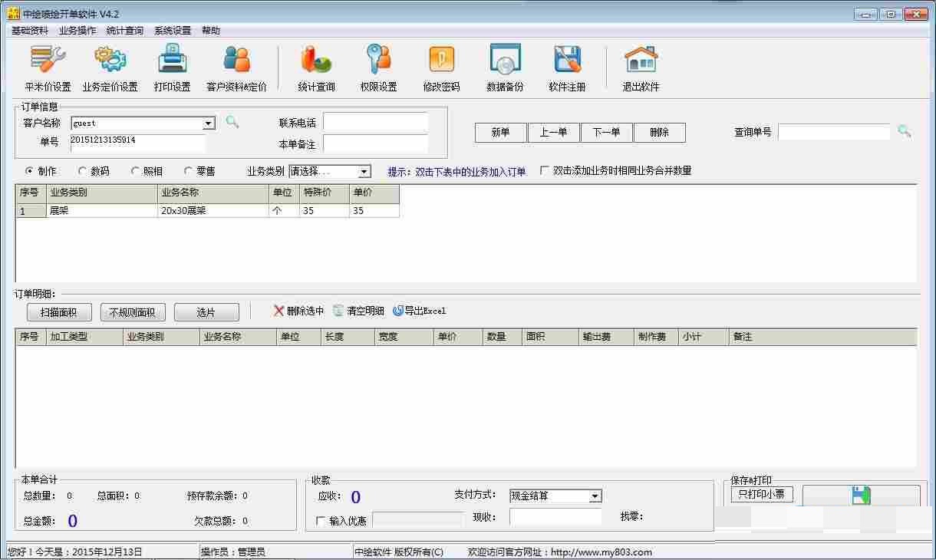Open 业务定价设置 gear icon
This screenshot has height=560, width=936.
point(110,60)
